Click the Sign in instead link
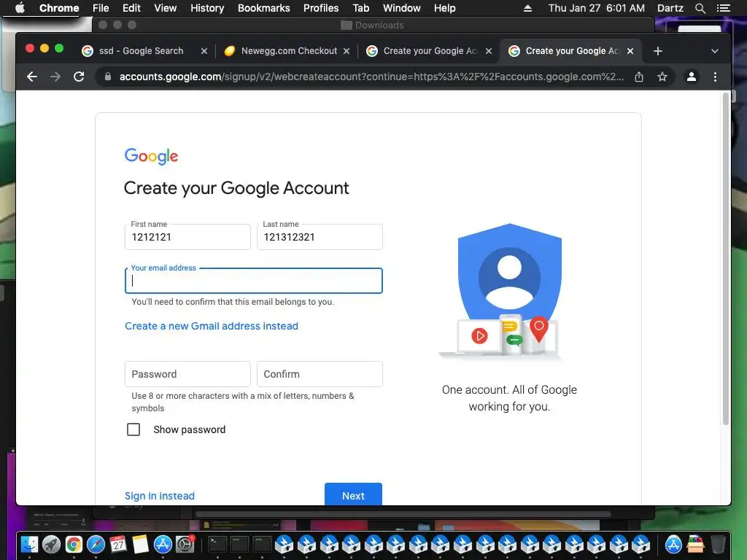747x560 pixels. 160,496
